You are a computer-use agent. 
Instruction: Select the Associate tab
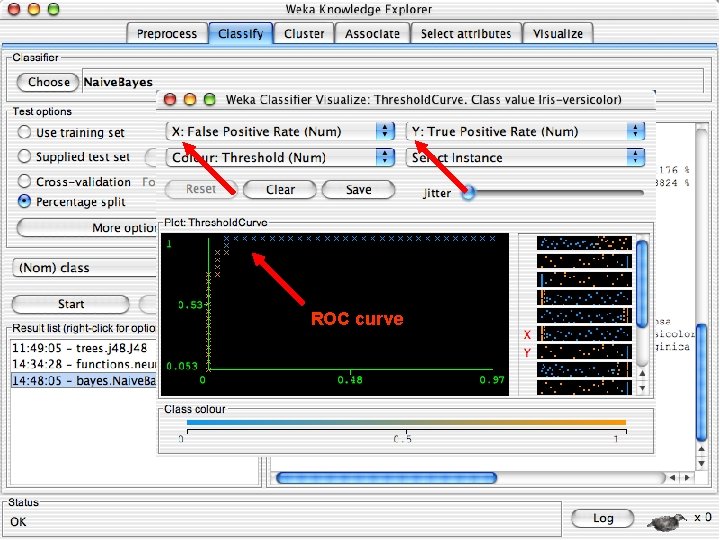[372, 34]
